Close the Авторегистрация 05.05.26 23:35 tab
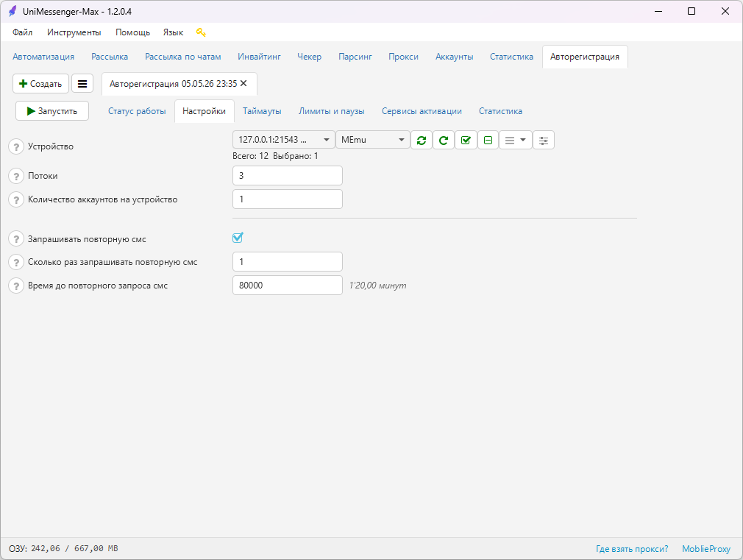This screenshot has height=560, width=743. tap(243, 83)
